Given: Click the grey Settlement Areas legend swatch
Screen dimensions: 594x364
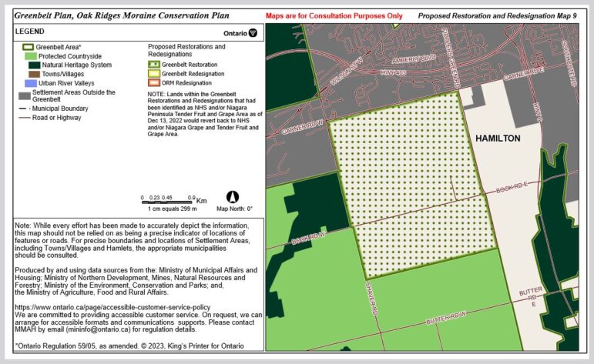Looking at the screenshot, I should tap(25, 96).
